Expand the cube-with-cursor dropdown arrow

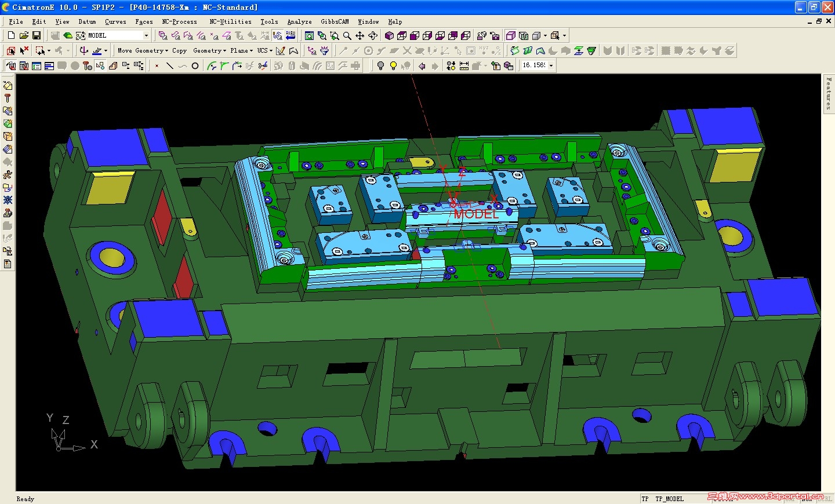[564, 35]
